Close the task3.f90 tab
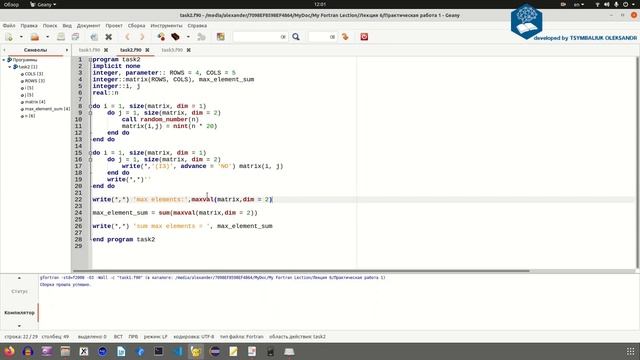The width and height of the screenshot is (640, 360). [189, 50]
